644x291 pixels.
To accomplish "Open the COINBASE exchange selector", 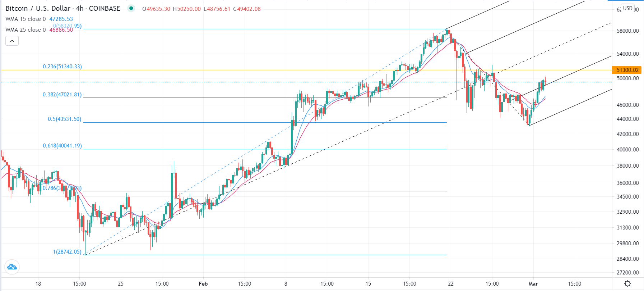I will (105, 8).
